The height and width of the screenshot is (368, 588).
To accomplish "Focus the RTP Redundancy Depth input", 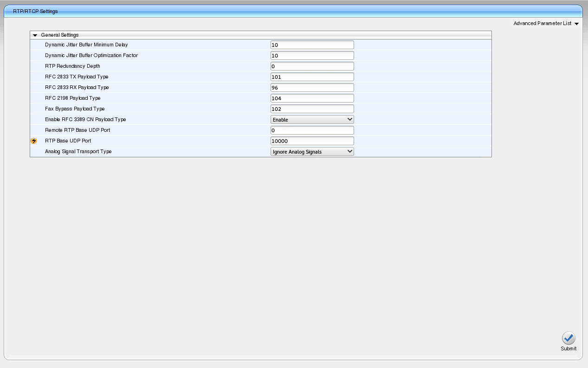I will [x=312, y=66].
